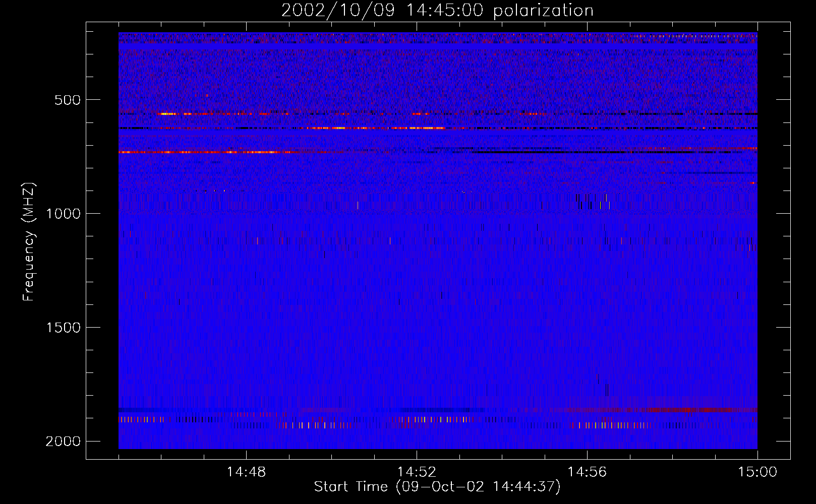Click the 14:56 time tick label
The image size is (816, 504).
click(587, 472)
